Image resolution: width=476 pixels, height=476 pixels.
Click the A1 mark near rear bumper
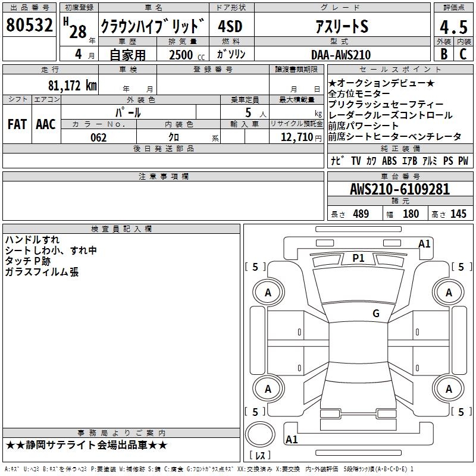[292, 440]
